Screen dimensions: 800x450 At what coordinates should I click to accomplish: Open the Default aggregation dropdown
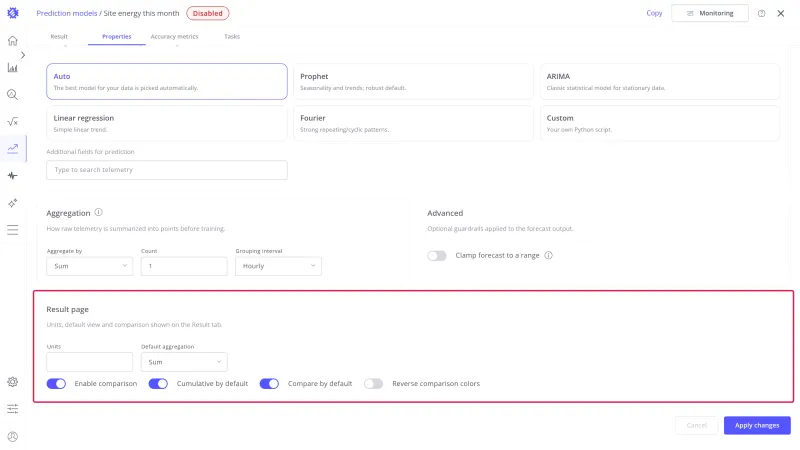184,362
